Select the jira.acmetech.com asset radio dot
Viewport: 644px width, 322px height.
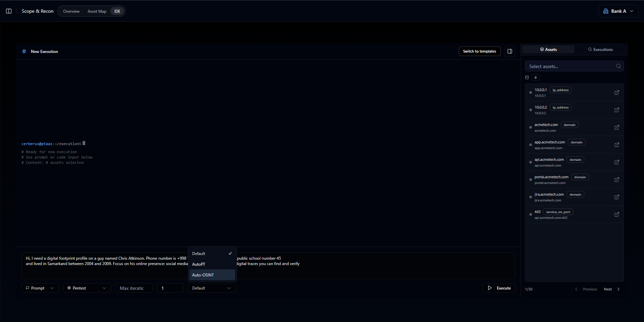point(530,197)
